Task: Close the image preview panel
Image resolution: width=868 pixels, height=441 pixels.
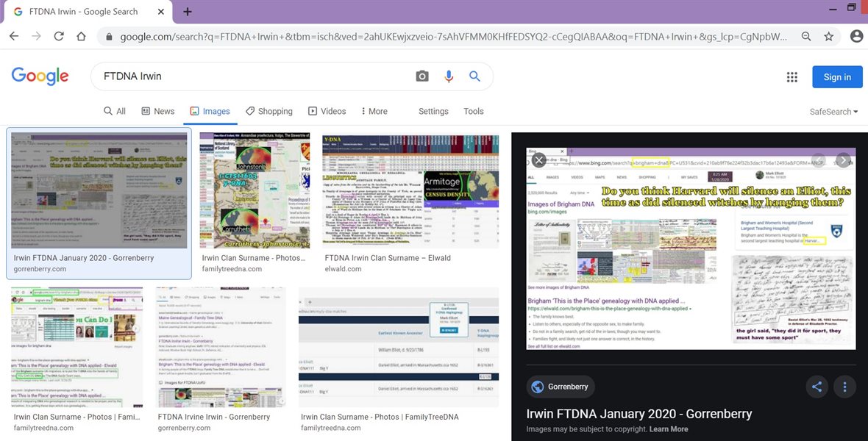Action: point(539,159)
